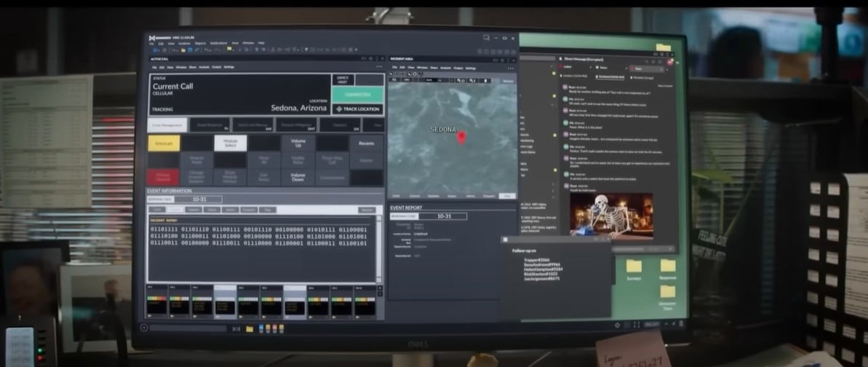This screenshot has width=868, height=367.
Task: Open the Response folder on desktop
Action: (667, 267)
